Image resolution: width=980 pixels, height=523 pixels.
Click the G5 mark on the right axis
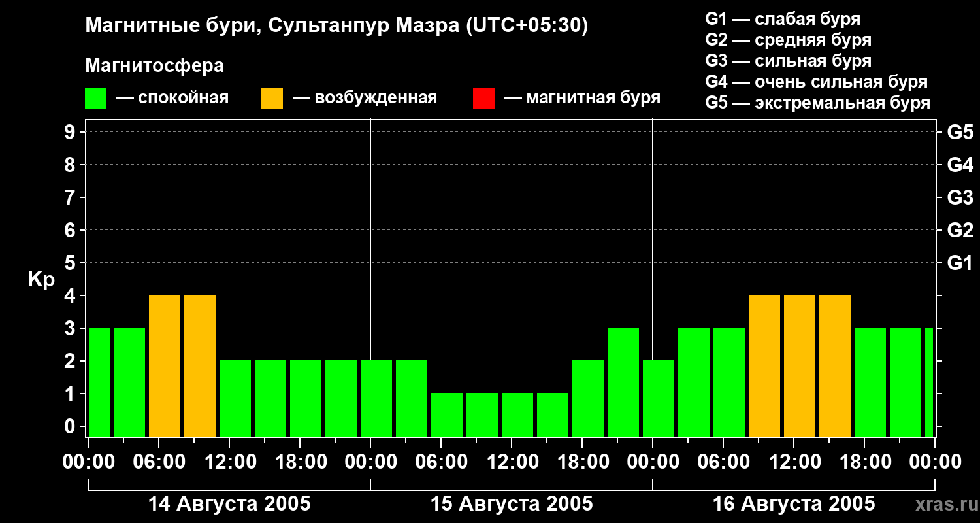pyautogui.click(x=960, y=132)
